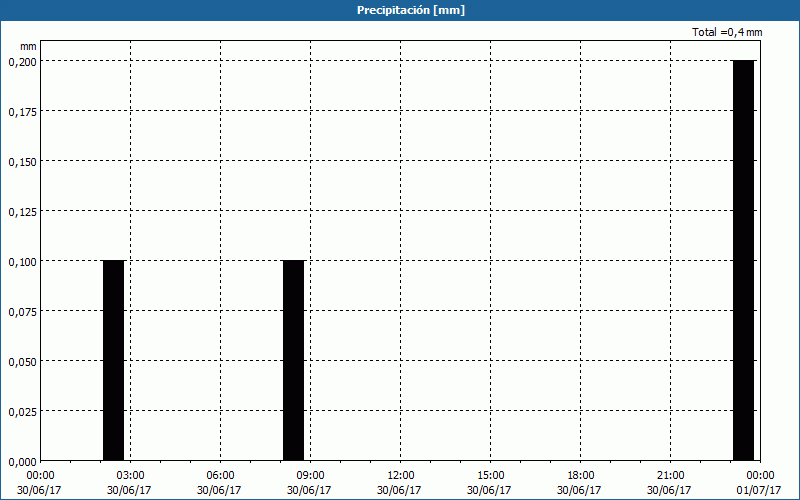Click the Total =0,4 mm label
This screenshot has width=800, height=500.
click(x=727, y=33)
